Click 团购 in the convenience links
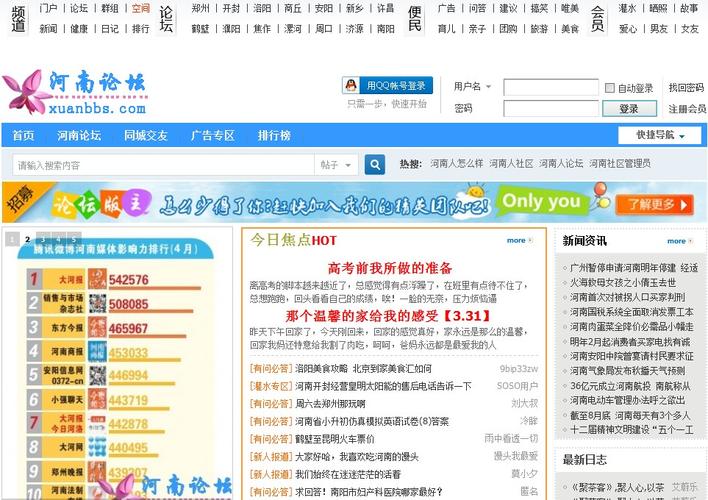Screen dimensions: 708x500 [x=508, y=28]
